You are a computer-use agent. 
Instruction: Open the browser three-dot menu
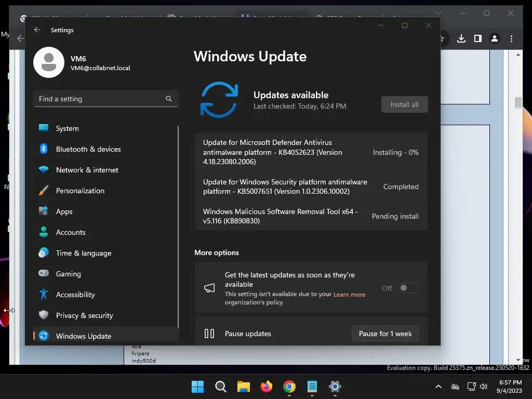pyautogui.click(x=511, y=38)
